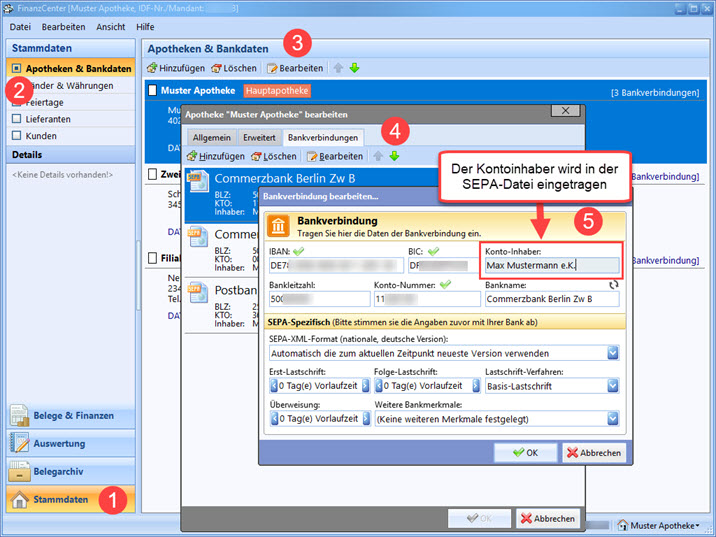Click the green down arrow in Bankverbindungen toolbar
Image resolution: width=716 pixels, height=537 pixels.
[x=394, y=156]
